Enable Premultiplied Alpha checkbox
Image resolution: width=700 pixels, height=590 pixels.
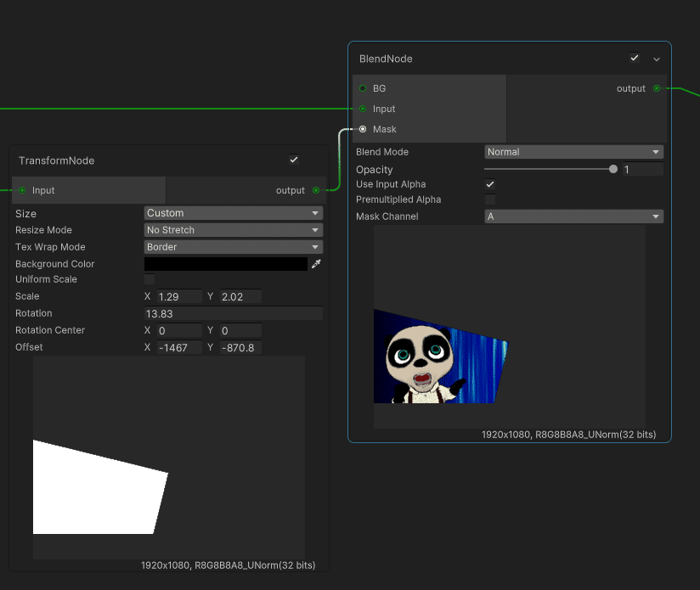click(x=489, y=199)
